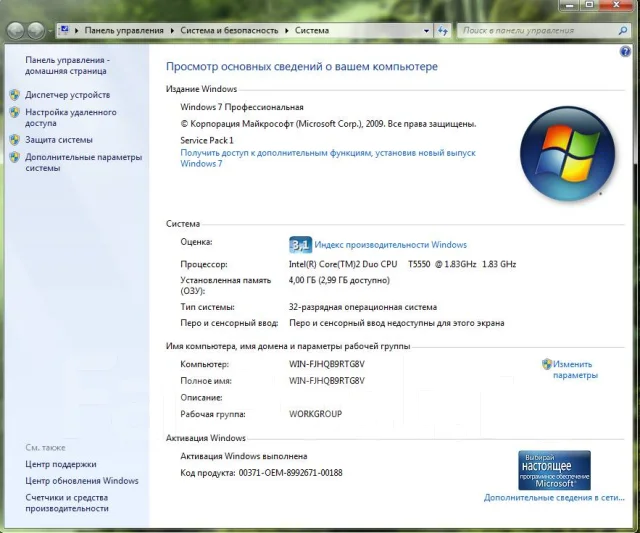Click shield icon next to Защита системы
The width and height of the screenshot is (640, 533).
point(15,140)
